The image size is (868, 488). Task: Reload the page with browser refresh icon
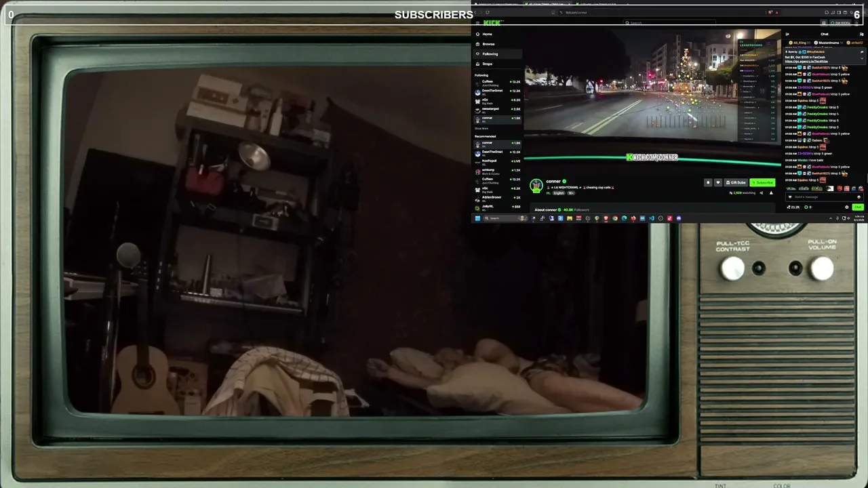tap(487, 12)
